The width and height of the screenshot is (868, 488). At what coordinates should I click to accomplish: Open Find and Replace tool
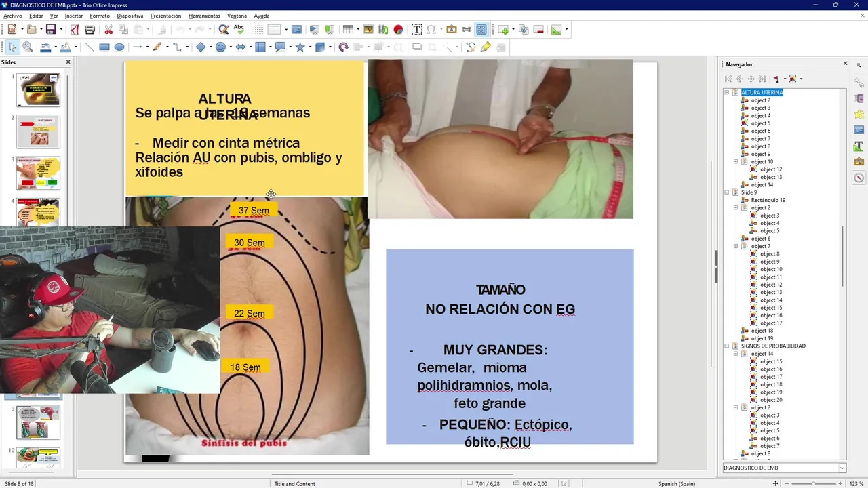[x=223, y=29]
